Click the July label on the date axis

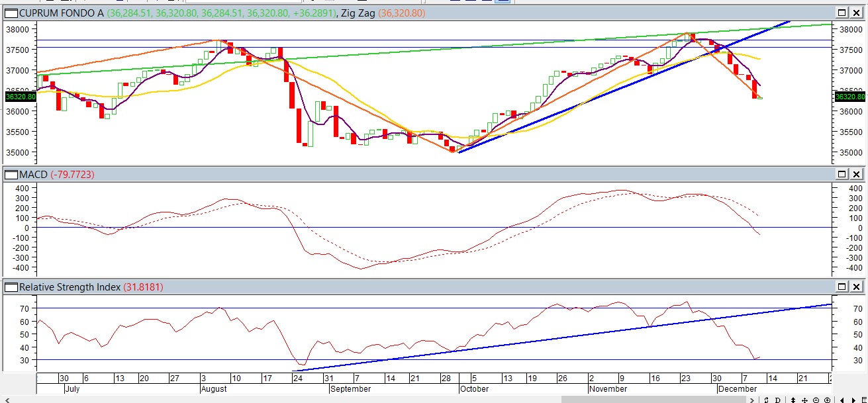(x=72, y=389)
